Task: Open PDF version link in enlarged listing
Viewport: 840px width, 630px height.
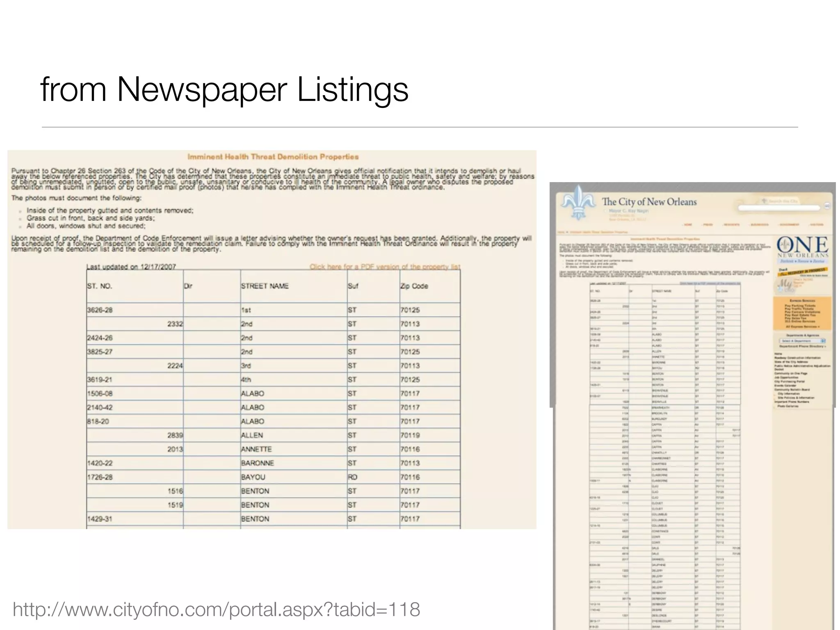Action: coord(385,267)
